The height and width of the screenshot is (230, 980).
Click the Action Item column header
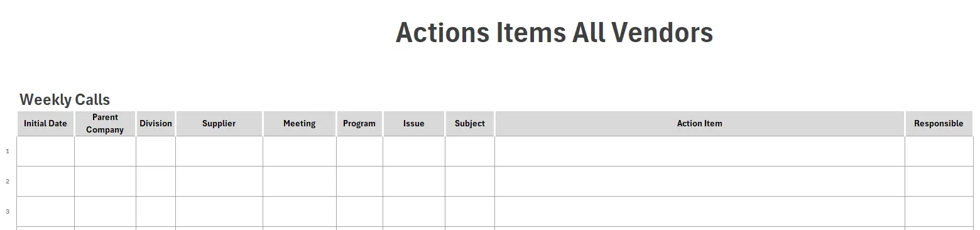click(x=699, y=124)
